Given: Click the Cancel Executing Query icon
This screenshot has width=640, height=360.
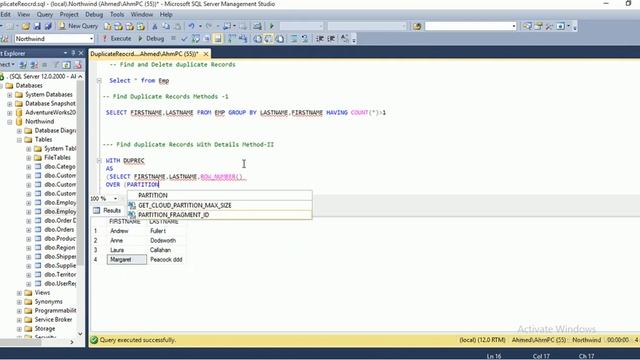Looking at the screenshot, I should 173,39.
